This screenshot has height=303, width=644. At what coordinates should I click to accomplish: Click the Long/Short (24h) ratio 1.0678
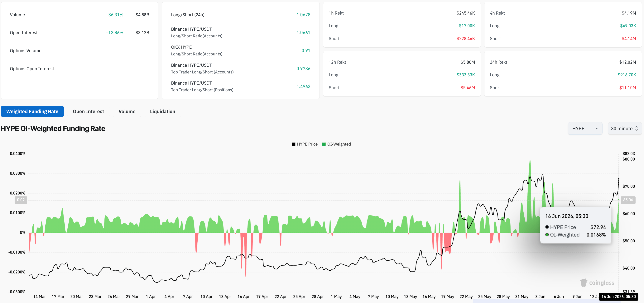304,15
